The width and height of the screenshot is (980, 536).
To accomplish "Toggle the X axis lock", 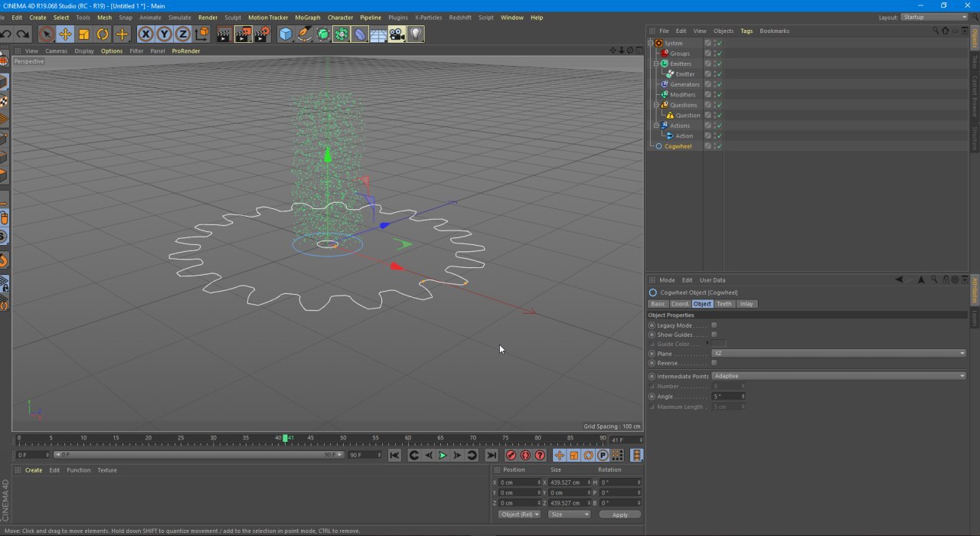I will (145, 34).
